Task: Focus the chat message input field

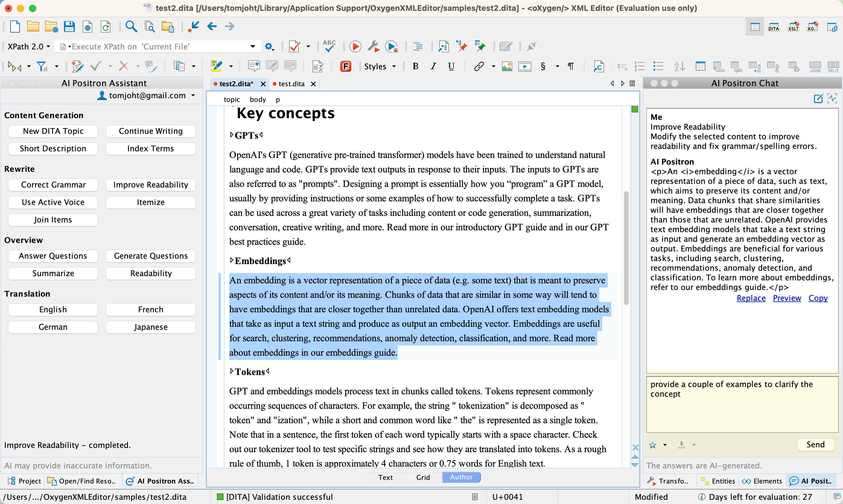Action: click(742, 404)
